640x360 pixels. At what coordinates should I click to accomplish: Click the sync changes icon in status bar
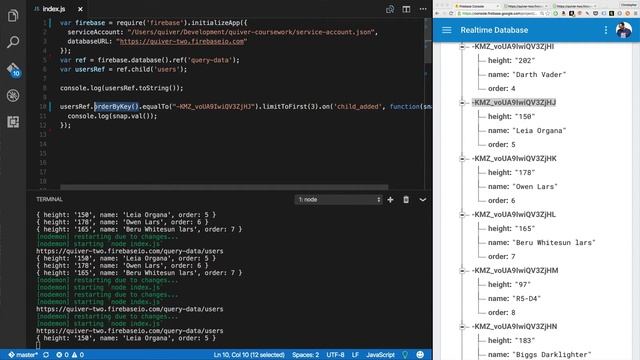click(x=46, y=355)
